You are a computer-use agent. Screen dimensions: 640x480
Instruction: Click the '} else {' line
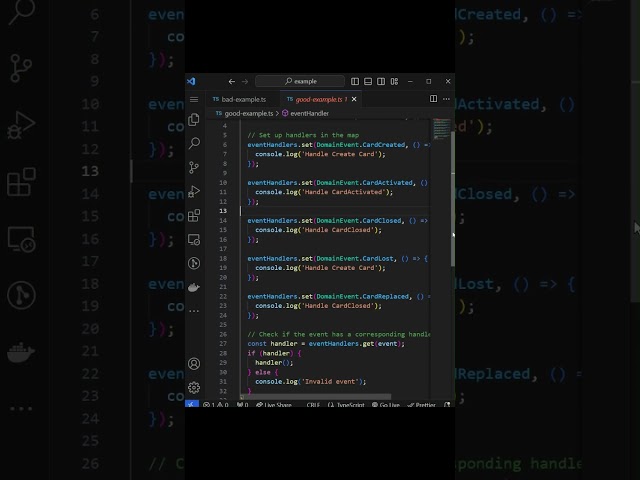[263, 372]
